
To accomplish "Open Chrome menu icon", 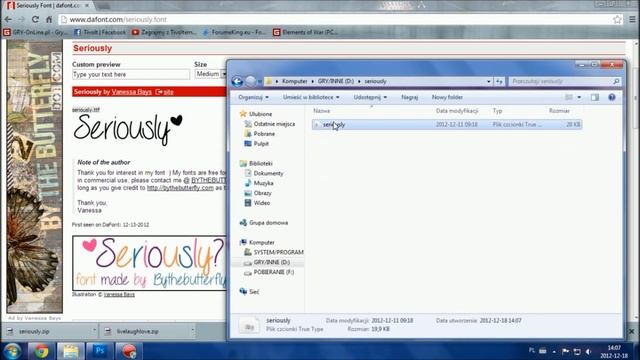I will point(632,19).
